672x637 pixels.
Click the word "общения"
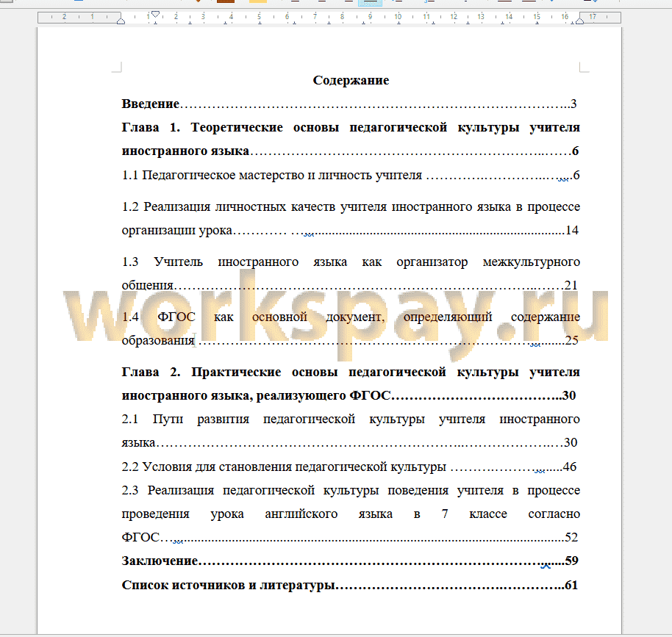tap(148, 285)
